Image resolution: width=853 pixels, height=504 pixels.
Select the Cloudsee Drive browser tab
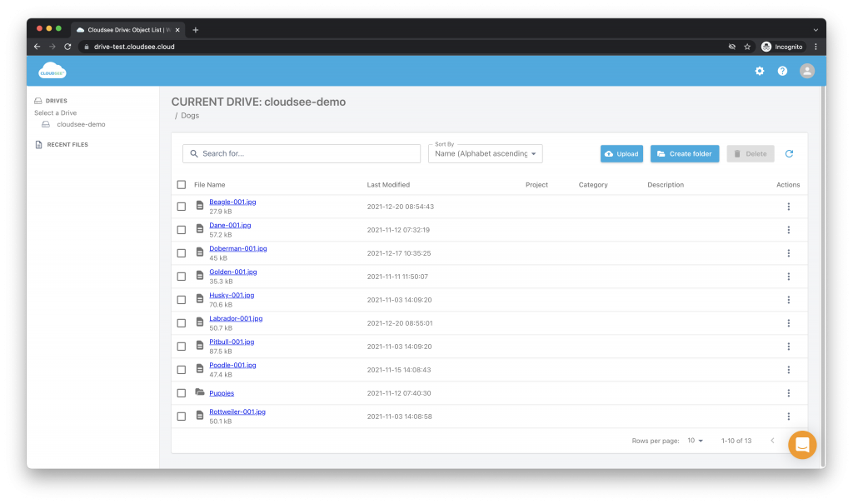click(x=127, y=28)
